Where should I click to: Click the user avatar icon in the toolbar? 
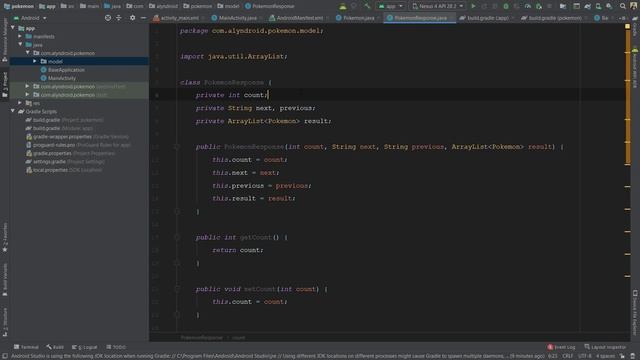pyautogui.click(x=634, y=6)
